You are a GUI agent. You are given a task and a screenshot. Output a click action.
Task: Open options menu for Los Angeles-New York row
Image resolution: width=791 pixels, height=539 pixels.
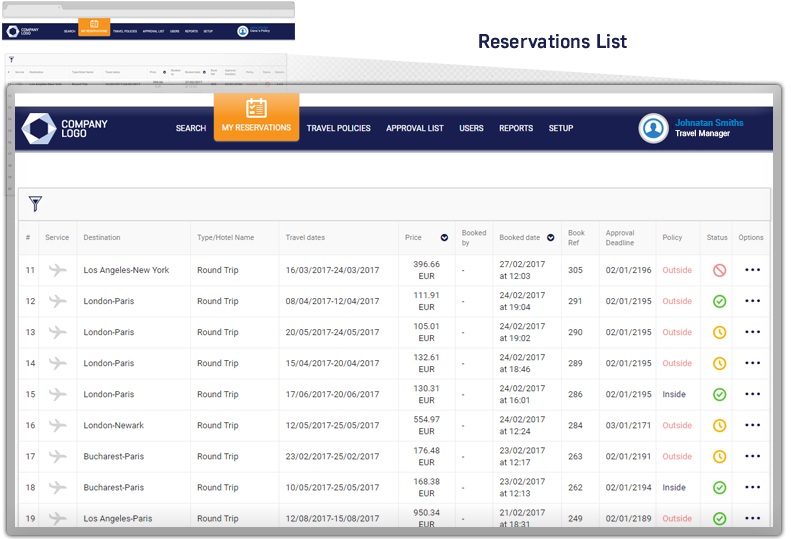[x=752, y=270]
